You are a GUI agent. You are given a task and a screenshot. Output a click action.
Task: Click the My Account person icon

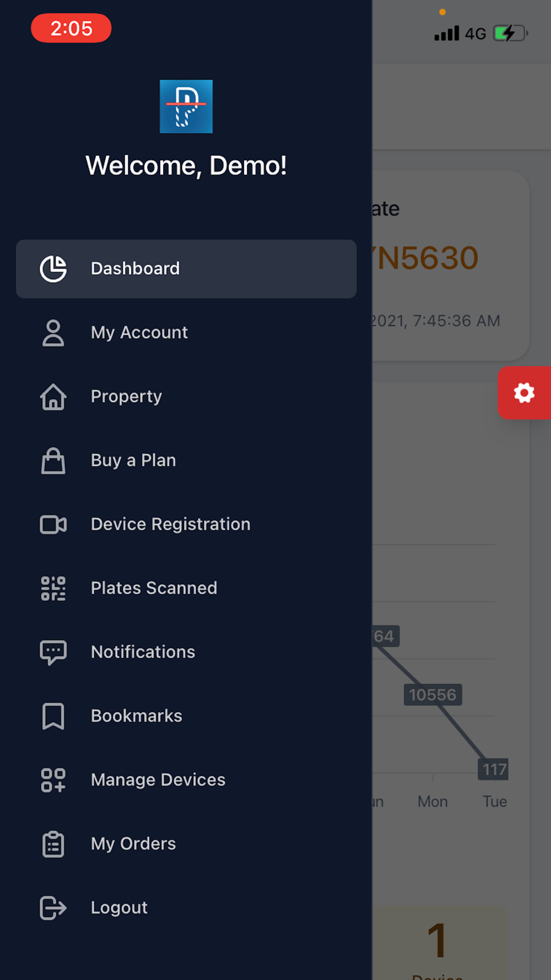click(x=53, y=333)
